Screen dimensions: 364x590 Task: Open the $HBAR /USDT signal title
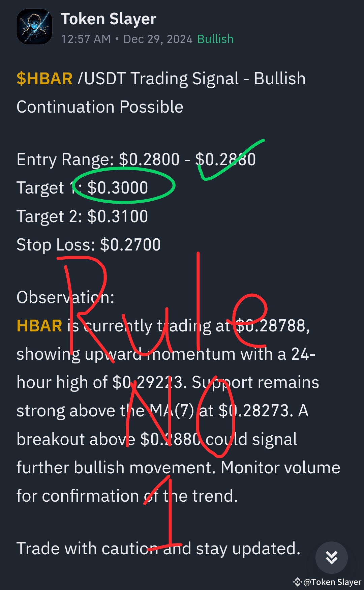pos(161,78)
